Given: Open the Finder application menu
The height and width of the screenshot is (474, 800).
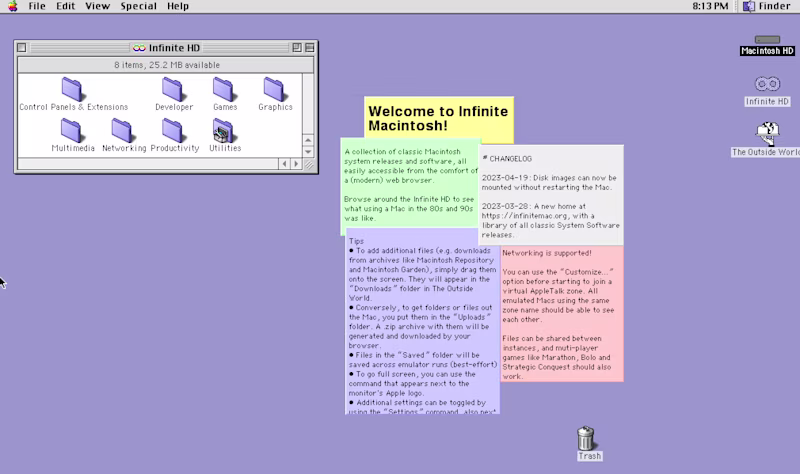Looking at the screenshot, I should [x=767, y=6].
